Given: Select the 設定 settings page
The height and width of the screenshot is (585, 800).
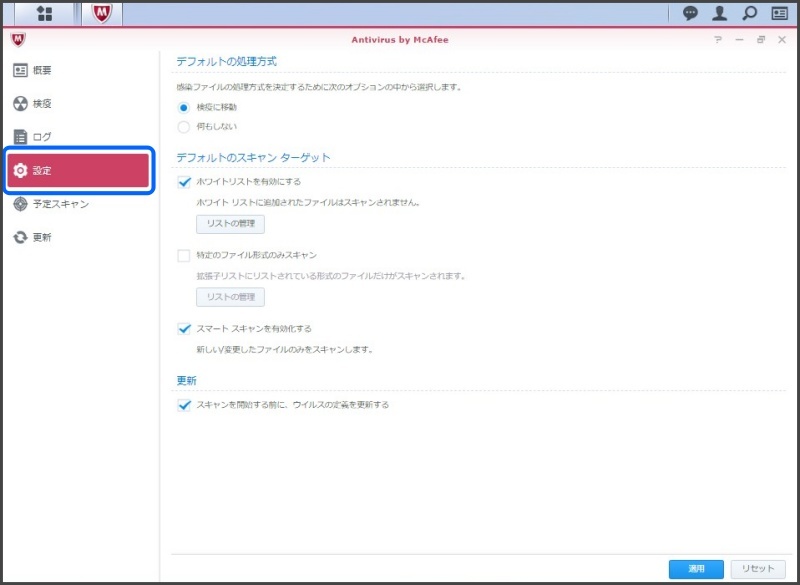Looking at the screenshot, I should point(79,170).
